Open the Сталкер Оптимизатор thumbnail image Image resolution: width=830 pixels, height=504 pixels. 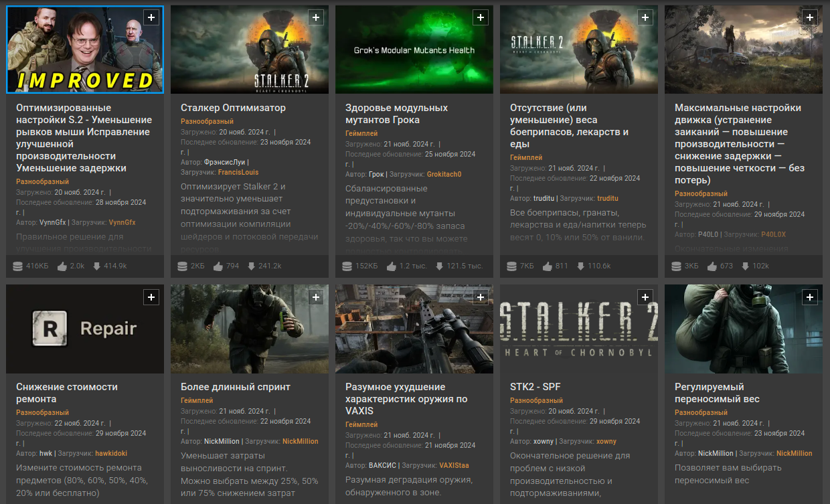(250, 50)
